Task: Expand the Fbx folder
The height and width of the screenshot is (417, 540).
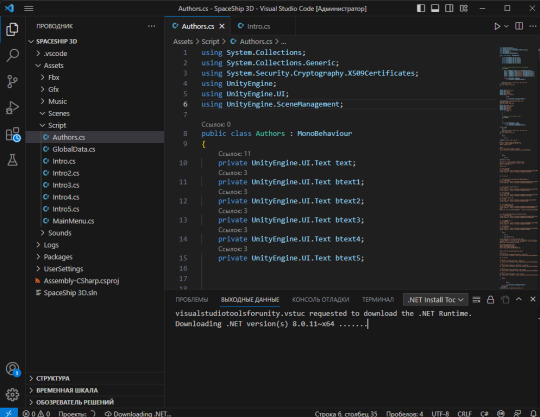Action: point(95,77)
